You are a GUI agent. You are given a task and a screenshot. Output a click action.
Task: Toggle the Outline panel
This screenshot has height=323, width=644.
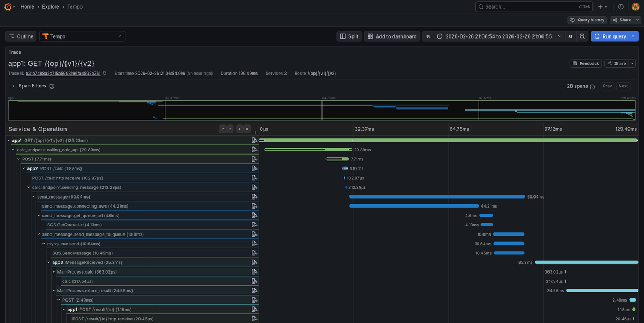coord(21,36)
